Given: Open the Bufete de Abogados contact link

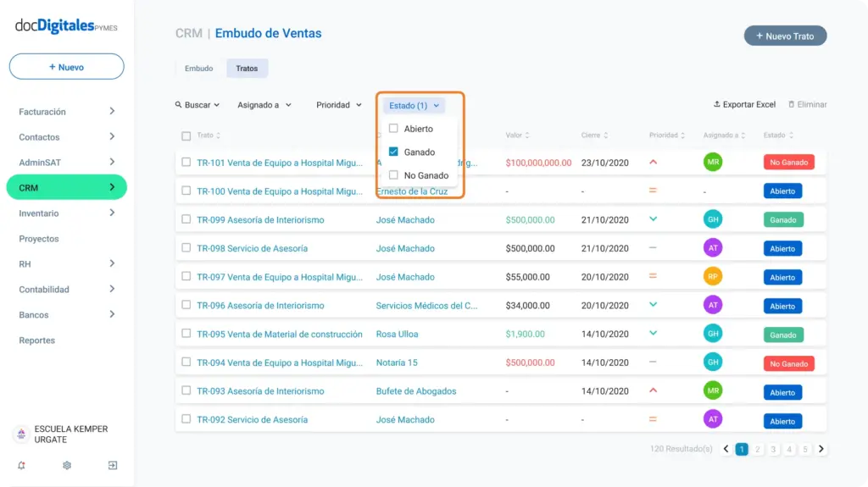Looking at the screenshot, I should pyautogui.click(x=416, y=390).
